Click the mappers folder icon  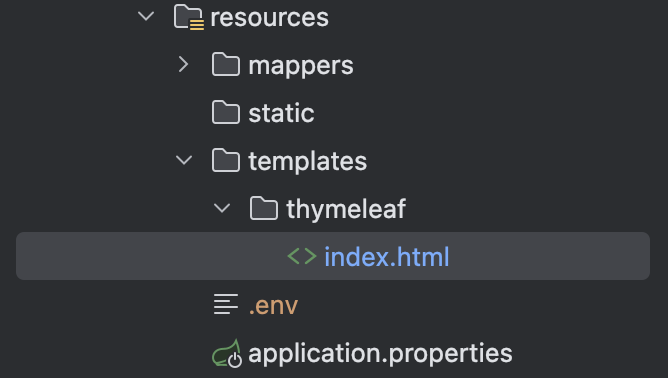226,64
